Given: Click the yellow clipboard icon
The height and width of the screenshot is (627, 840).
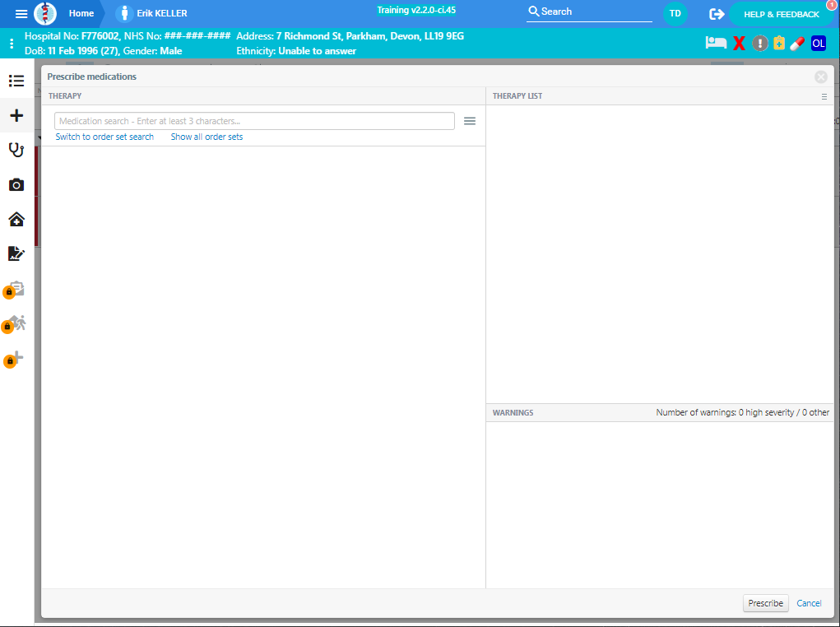Looking at the screenshot, I should tap(779, 43).
